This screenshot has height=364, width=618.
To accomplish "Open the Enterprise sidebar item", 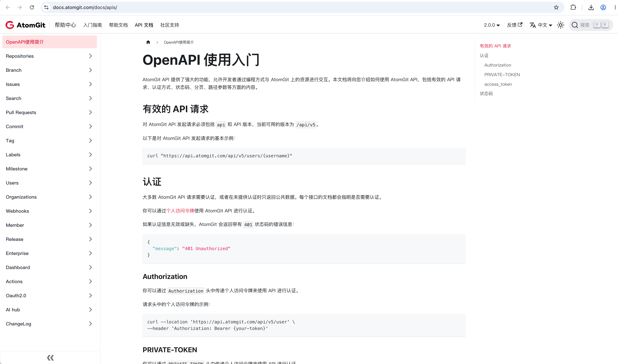I will click(49, 253).
